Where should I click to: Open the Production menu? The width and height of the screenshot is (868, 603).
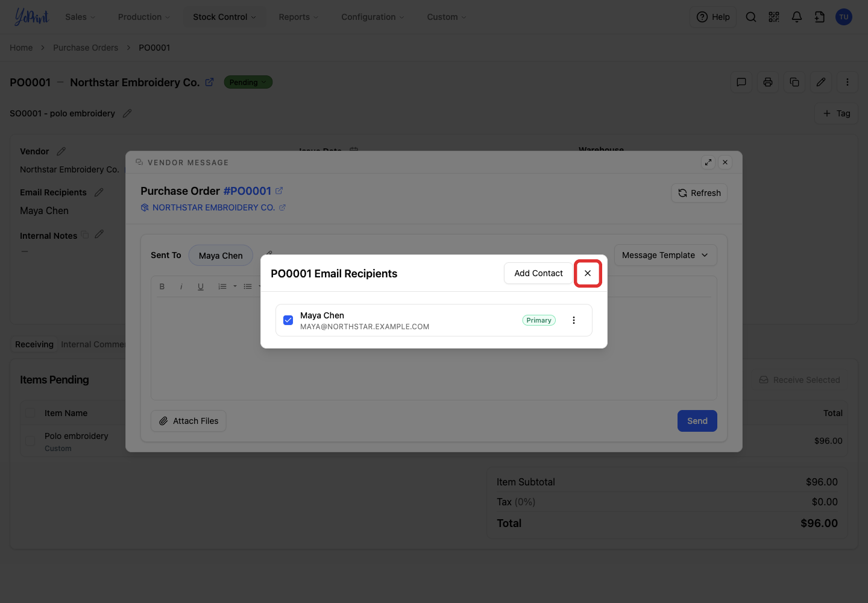coord(144,17)
